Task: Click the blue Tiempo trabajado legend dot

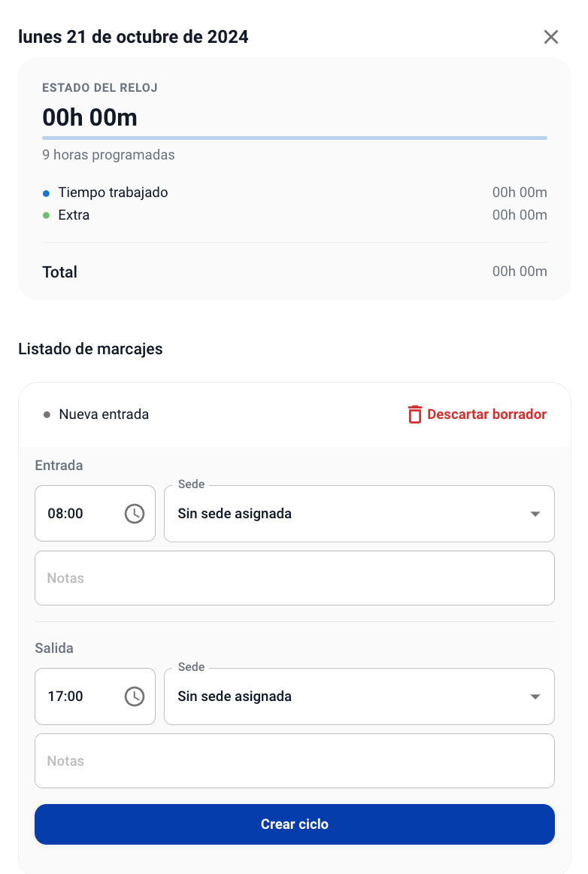Action: (x=47, y=193)
